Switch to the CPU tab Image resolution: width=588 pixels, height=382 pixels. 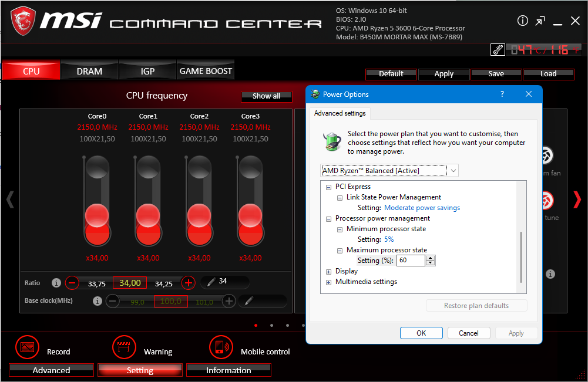(x=31, y=70)
